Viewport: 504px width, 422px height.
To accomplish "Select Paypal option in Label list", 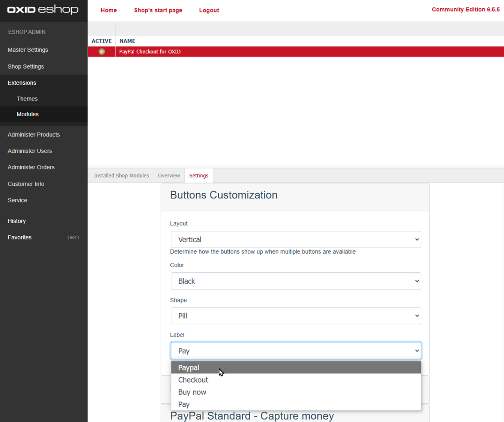I will 189,368.
